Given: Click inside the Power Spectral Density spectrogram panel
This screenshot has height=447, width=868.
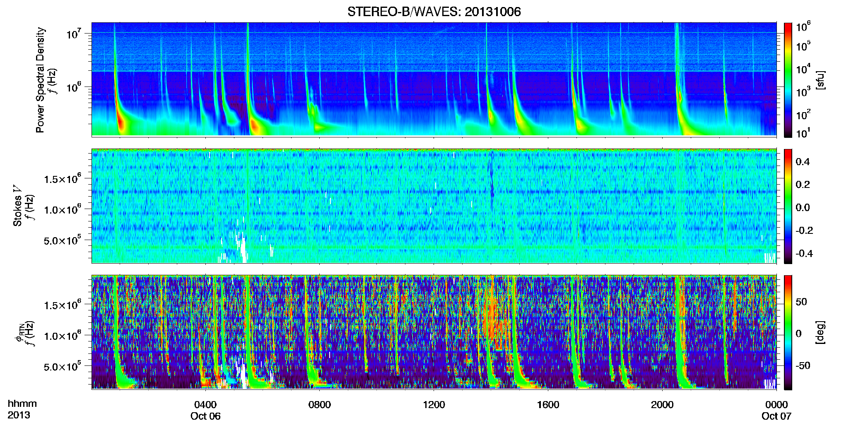Looking at the screenshot, I should 434,79.
